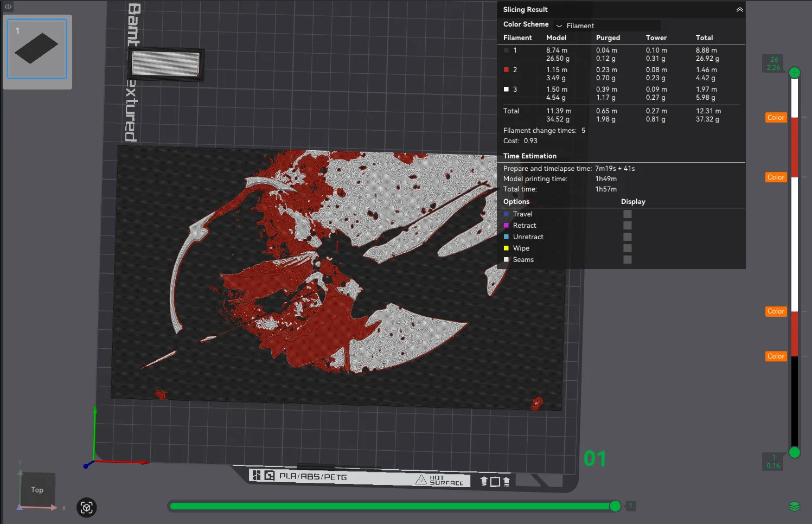Click the lowest Color change marker
The width and height of the screenshot is (812, 524).
(x=776, y=356)
